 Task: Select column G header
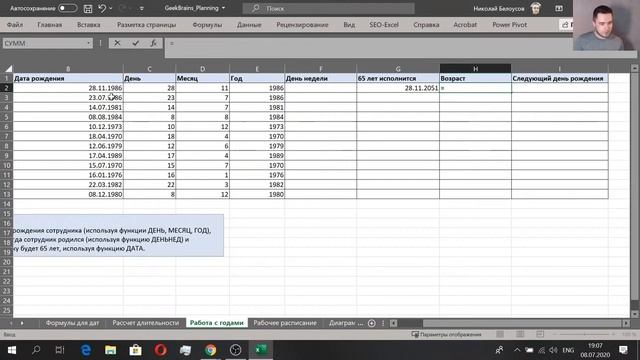[x=398, y=69]
